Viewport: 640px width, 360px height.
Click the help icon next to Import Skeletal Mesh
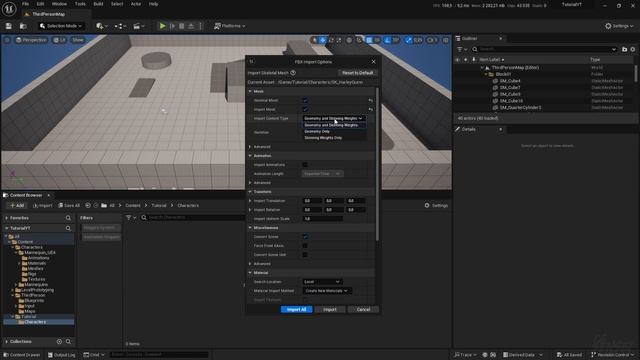tap(293, 73)
